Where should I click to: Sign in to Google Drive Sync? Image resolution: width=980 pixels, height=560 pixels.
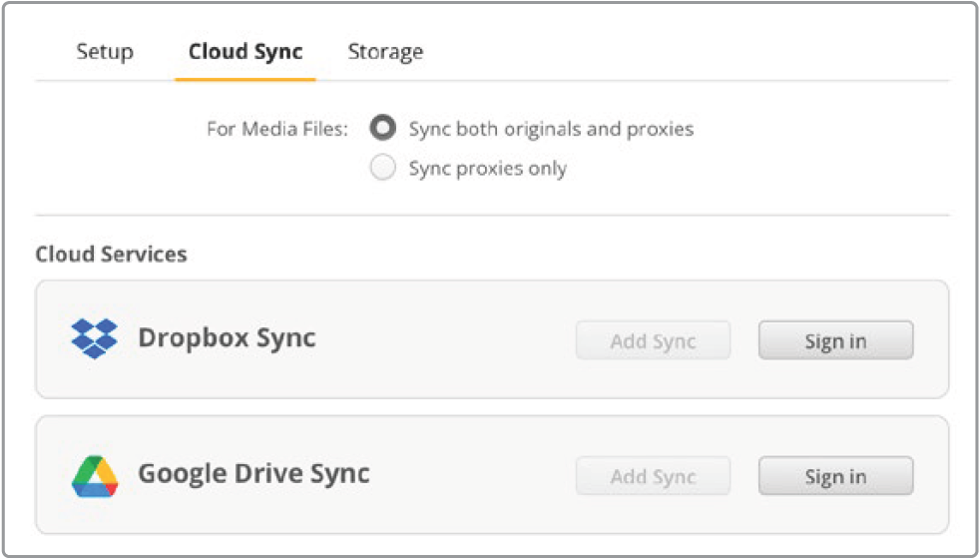(x=835, y=476)
